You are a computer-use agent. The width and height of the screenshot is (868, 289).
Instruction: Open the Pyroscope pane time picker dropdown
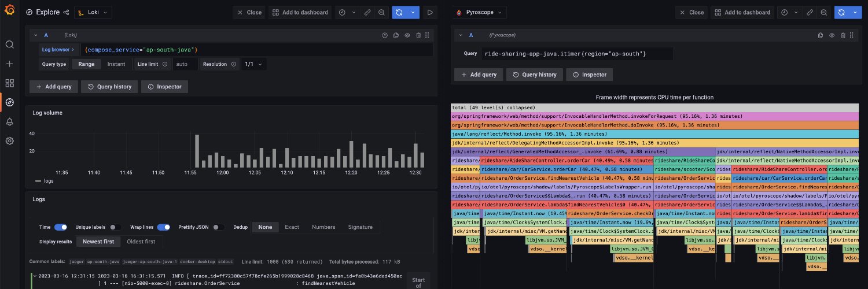[x=788, y=12]
